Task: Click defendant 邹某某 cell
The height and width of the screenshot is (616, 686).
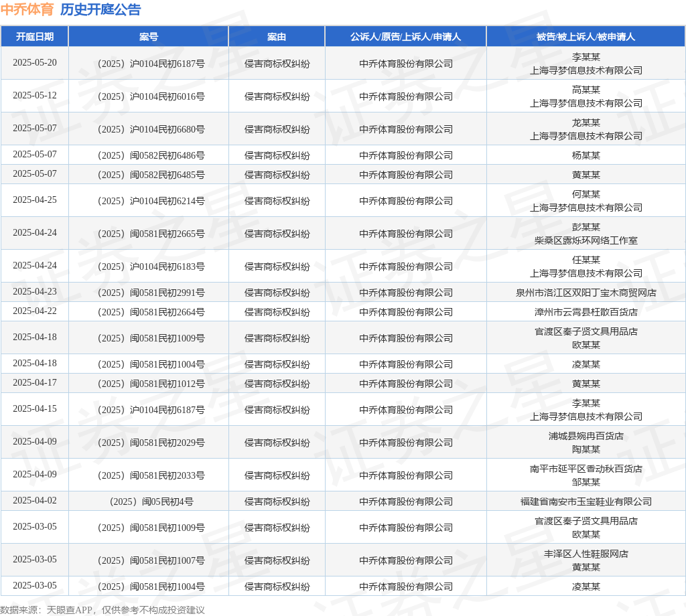Action: point(586,482)
